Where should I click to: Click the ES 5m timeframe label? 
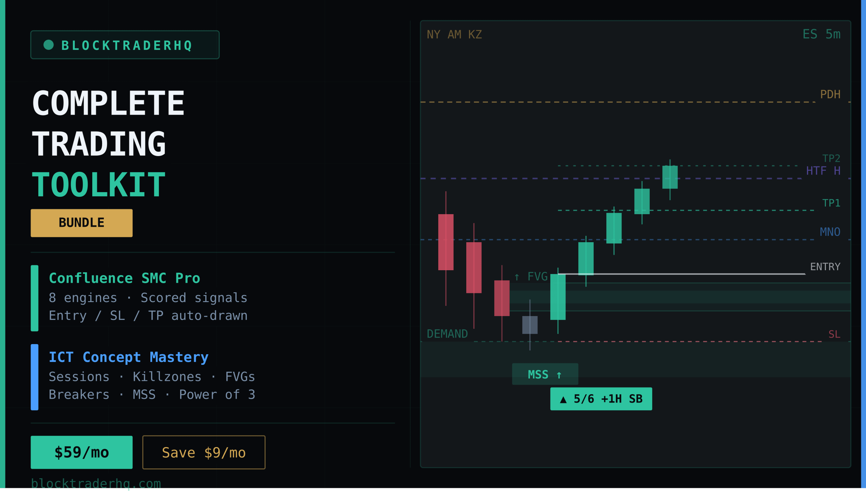[x=821, y=34]
